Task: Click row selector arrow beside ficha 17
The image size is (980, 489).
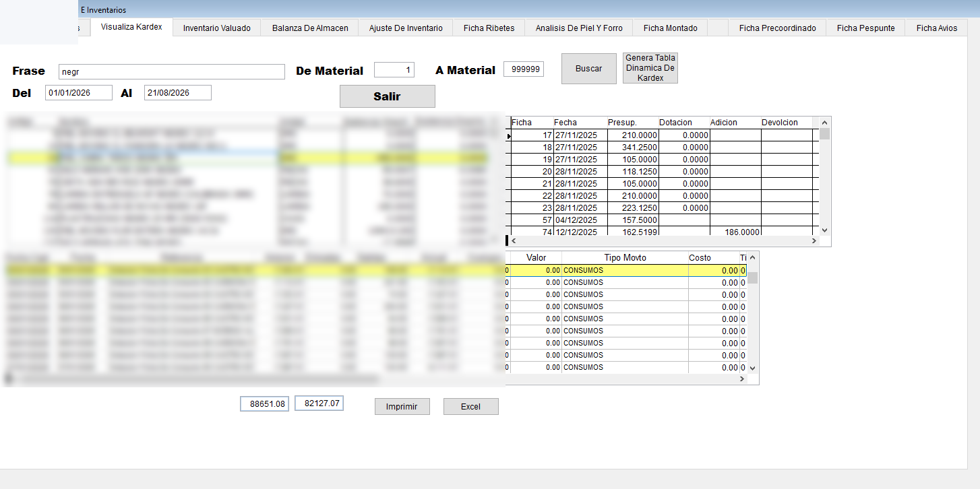Action: (508, 135)
